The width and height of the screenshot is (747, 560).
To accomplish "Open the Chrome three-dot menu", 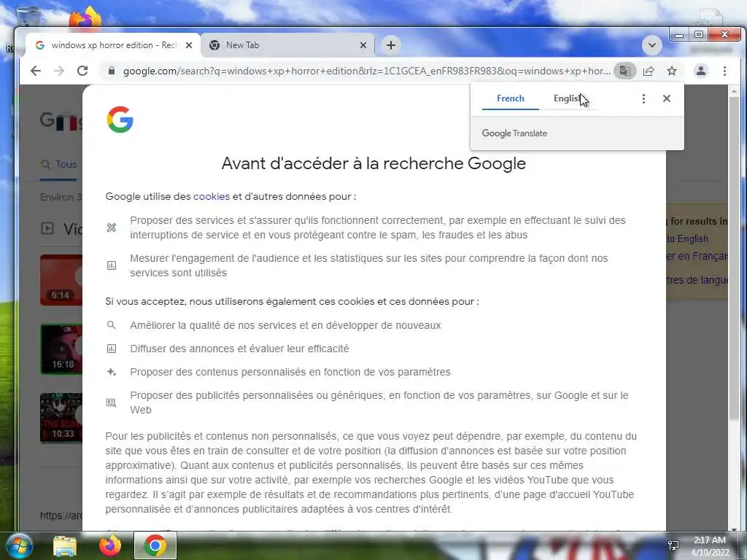I will coord(724,71).
